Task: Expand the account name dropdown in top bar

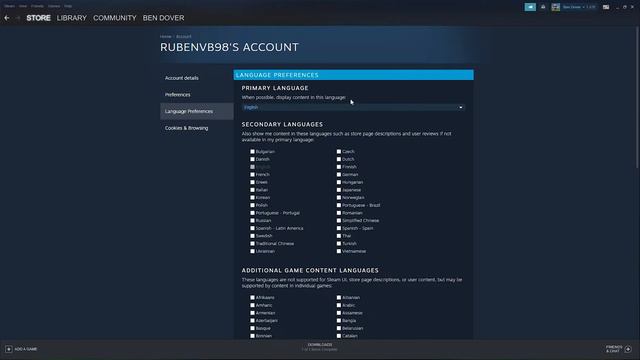Action: 579,7
